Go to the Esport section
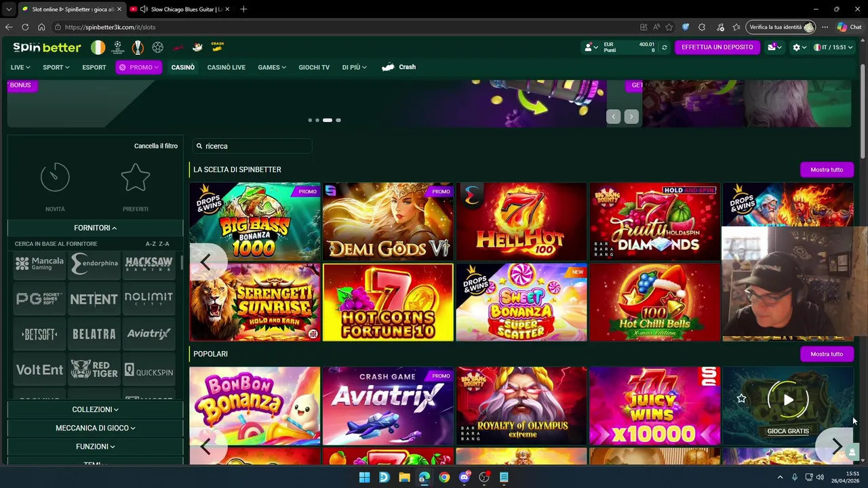 (94, 67)
